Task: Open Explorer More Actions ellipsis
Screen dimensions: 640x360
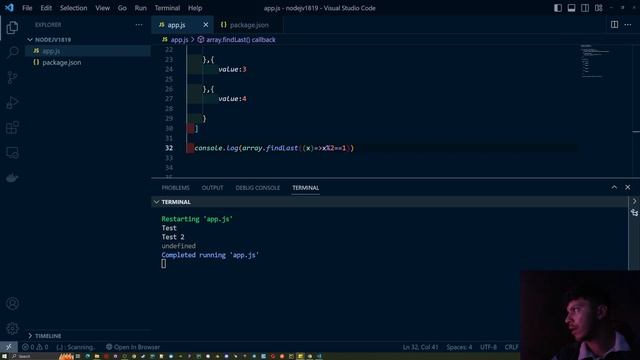Action: pos(139,24)
